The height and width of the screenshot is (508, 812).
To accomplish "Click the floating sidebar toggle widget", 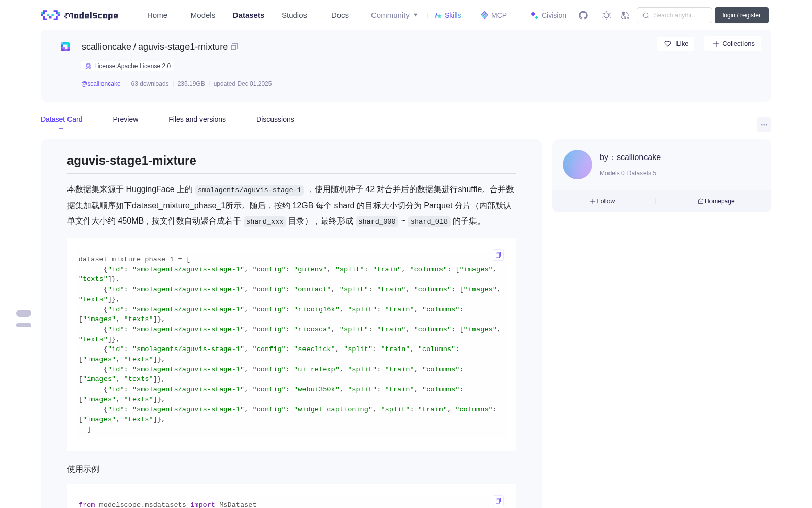I will coord(24,319).
